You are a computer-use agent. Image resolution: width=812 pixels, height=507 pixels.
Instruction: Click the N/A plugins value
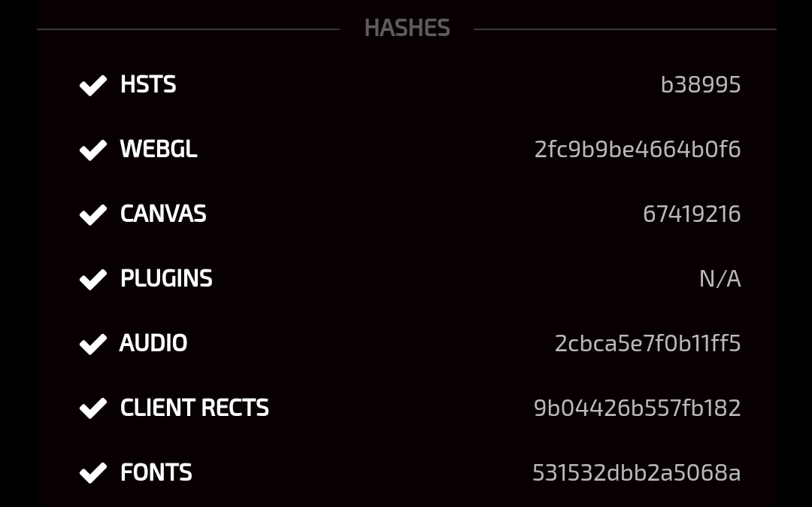(720, 278)
